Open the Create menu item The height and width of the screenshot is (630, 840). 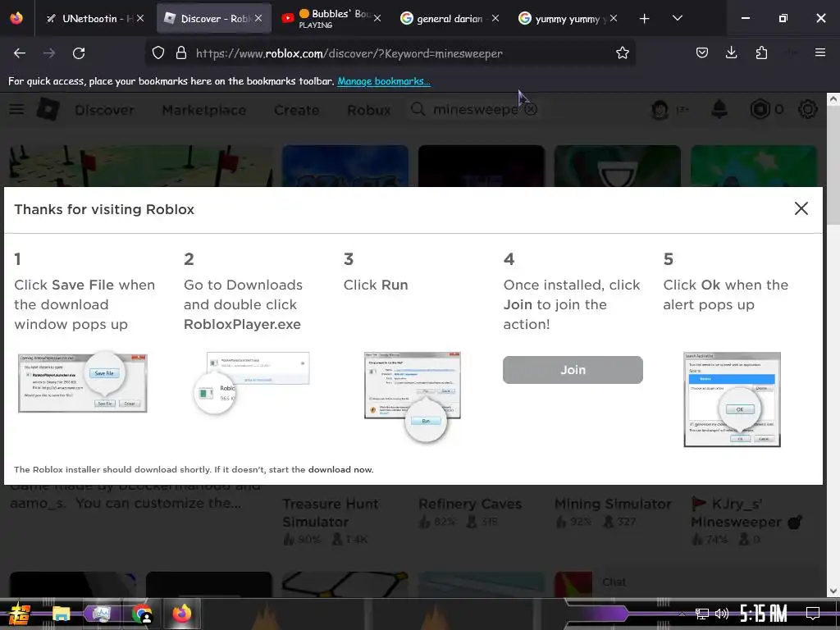click(296, 110)
